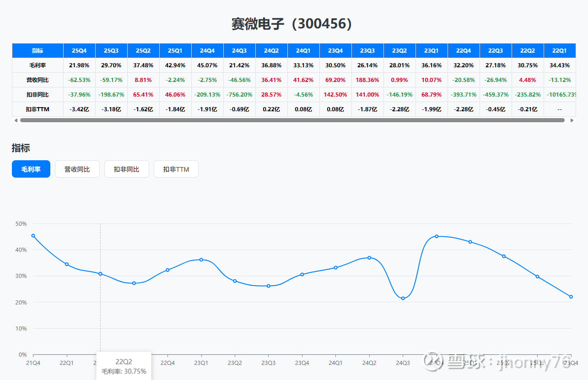This screenshot has width=588, height=380.
Task: Click the left scroll arrow under the table
Action: tap(16, 120)
